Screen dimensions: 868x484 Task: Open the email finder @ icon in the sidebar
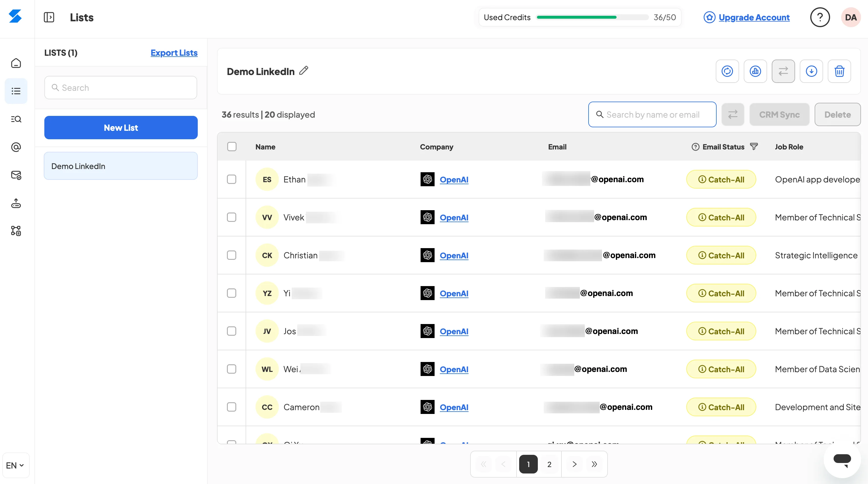16,147
